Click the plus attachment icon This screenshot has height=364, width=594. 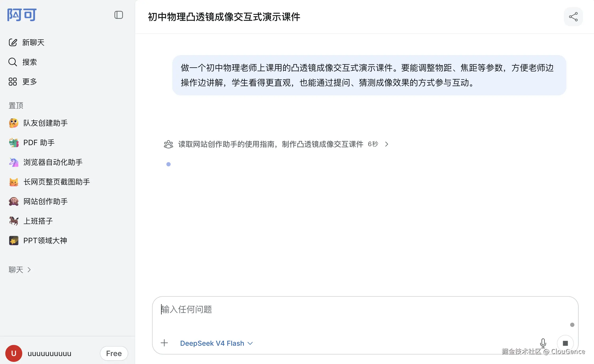click(164, 343)
